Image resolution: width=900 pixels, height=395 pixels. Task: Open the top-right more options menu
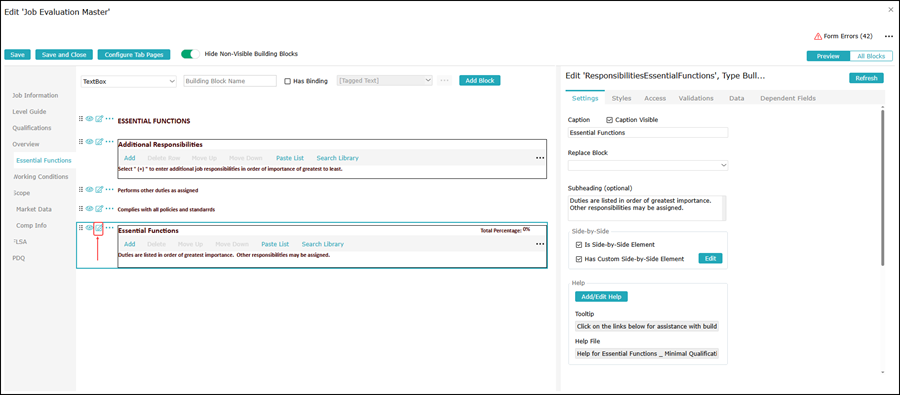tap(889, 36)
